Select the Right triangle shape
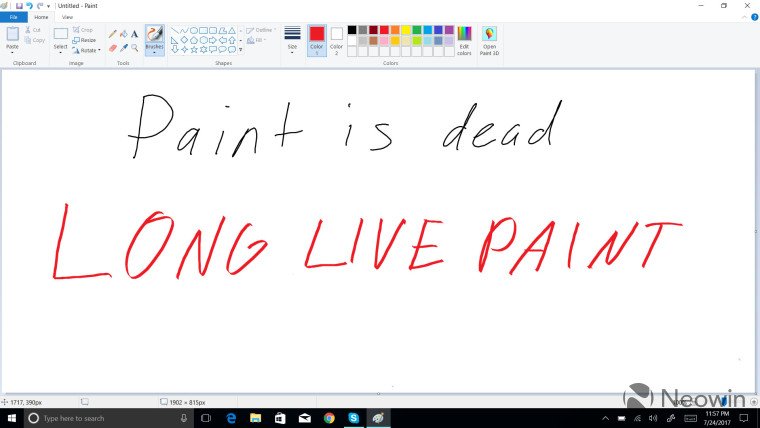The image size is (760, 428). 174,40
